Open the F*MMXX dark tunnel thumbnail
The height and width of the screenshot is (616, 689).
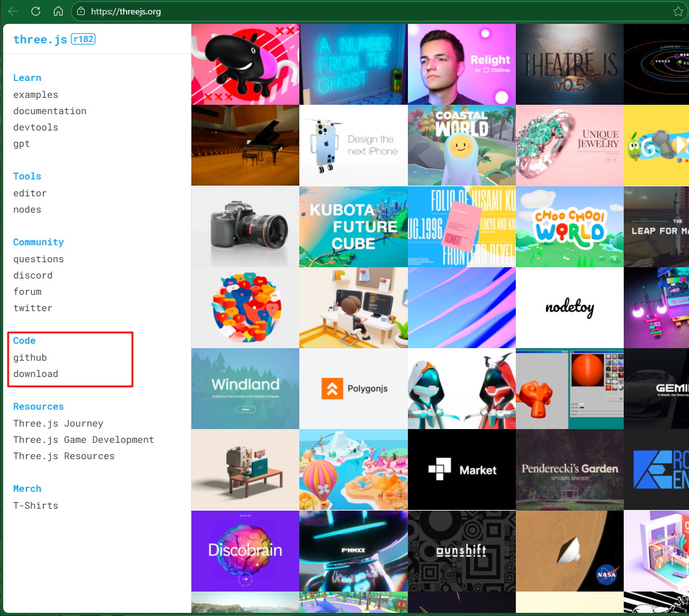(x=353, y=551)
